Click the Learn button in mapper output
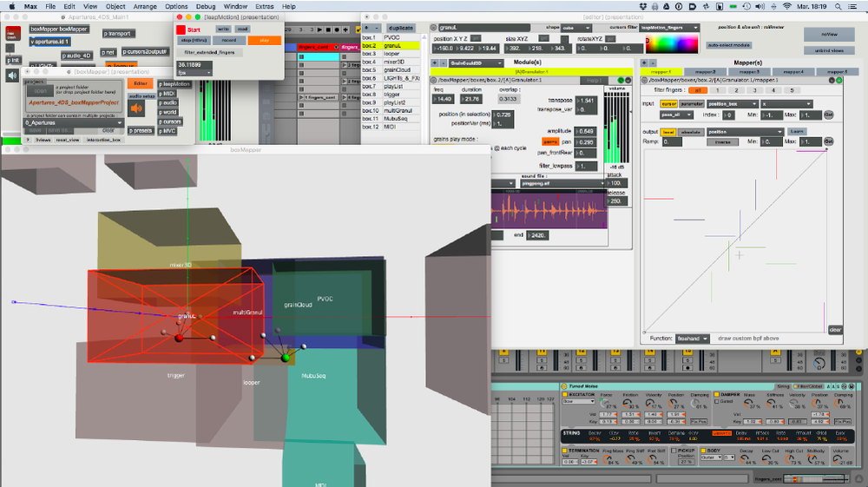The width and height of the screenshot is (868, 487). (797, 132)
